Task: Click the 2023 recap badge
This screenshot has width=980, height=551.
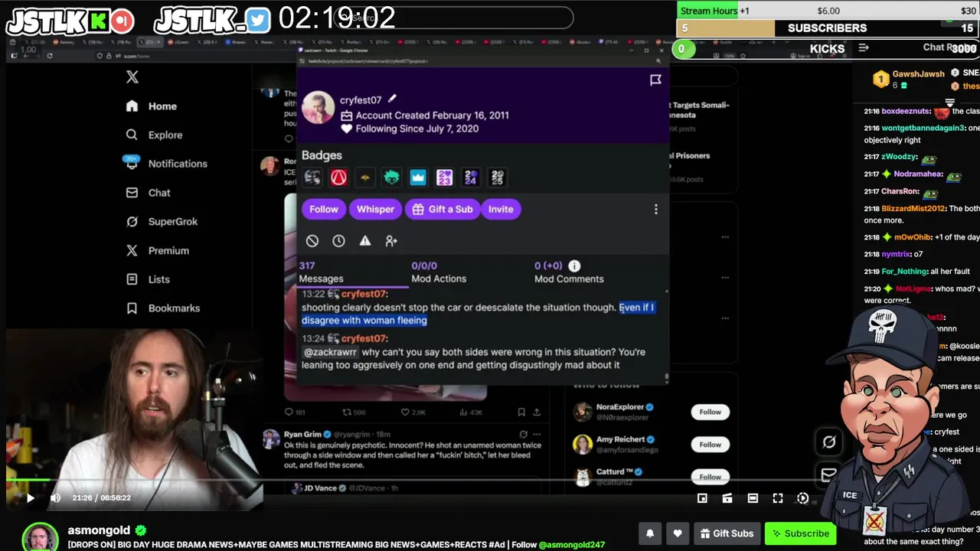Action: (444, 178)
